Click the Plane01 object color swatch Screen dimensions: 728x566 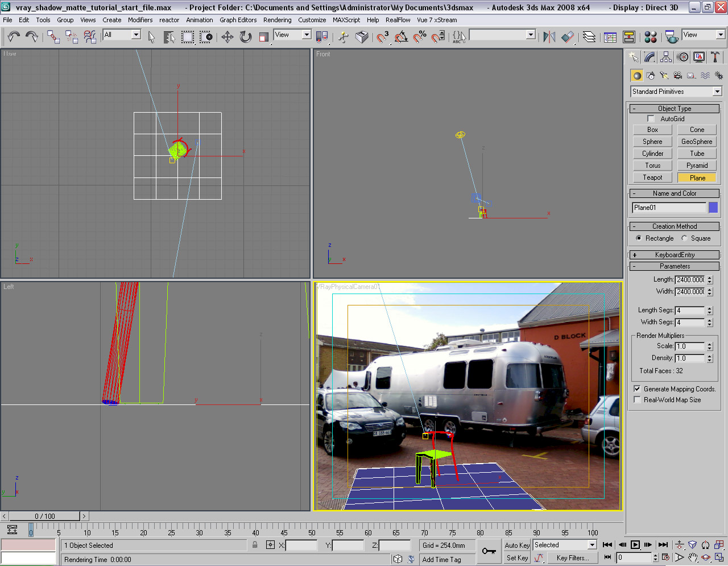point(713,208)
